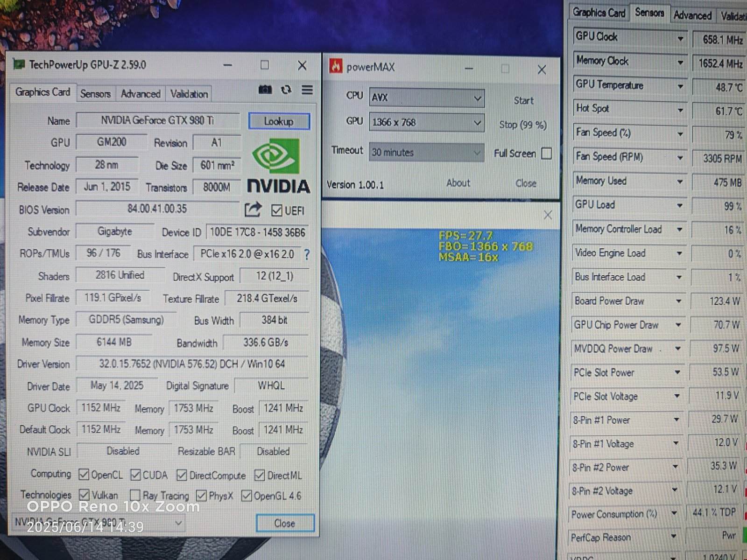Click the powerMAX flame title icon
This screenshot has width=747, height=560.
point(335,67)
